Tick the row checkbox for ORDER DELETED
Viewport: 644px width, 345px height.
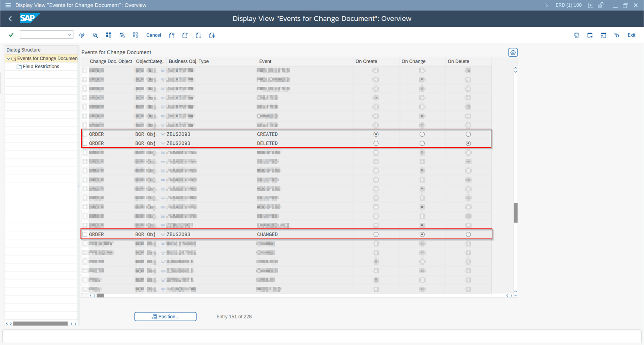point(85,143)
